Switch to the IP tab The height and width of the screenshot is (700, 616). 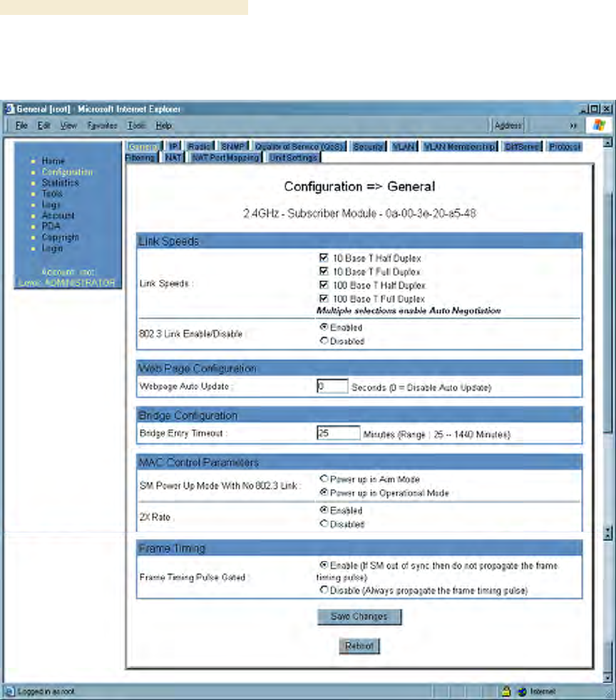click(x=174, y=146)
